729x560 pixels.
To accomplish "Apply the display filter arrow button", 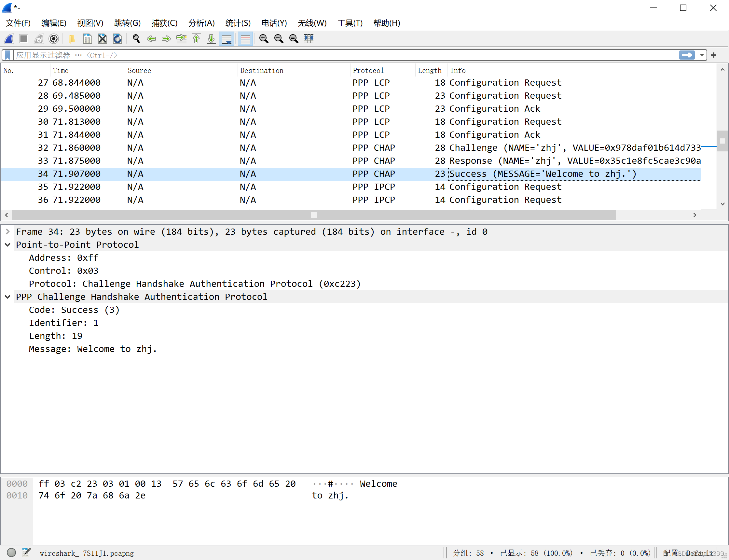I will pos(687,55).
